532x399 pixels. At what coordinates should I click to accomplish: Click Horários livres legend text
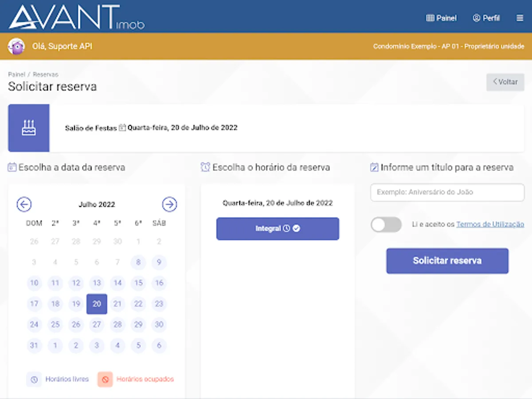tap(67, 379)
